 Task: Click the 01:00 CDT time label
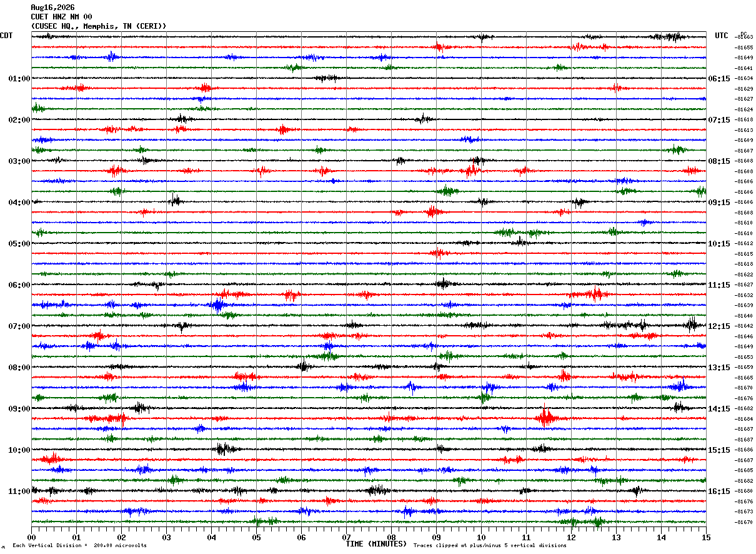coord(19,79)
